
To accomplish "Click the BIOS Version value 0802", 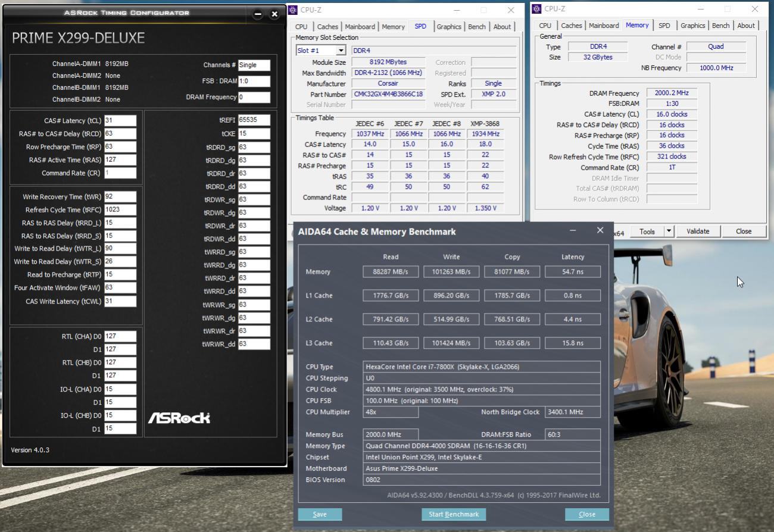I will [482, 480].
